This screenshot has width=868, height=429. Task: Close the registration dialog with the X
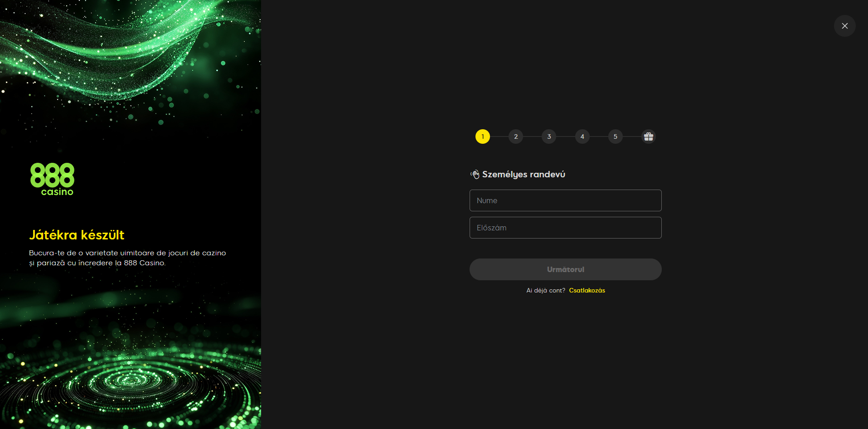click(x=844, y=26)
